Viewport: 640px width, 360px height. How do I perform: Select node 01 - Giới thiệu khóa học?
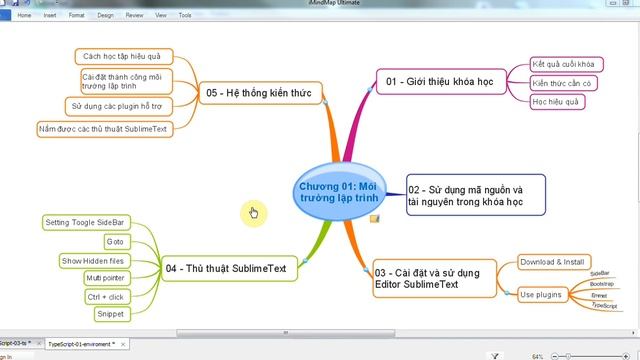(x=441, y=82)
